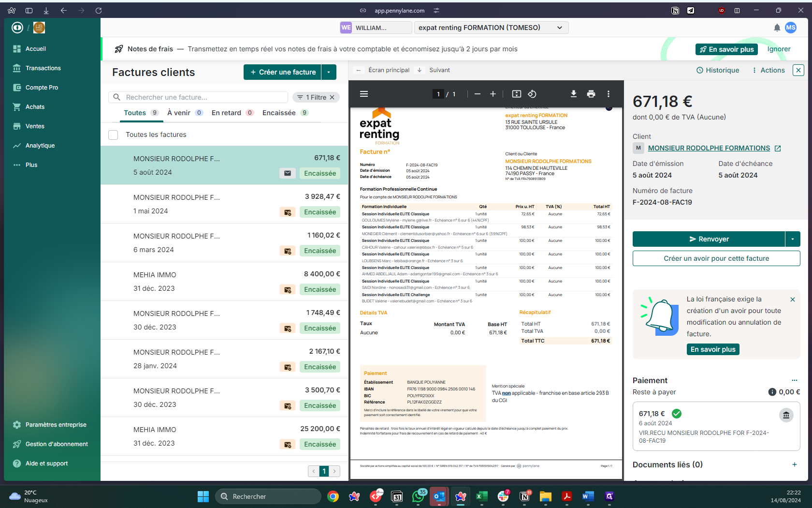
Task: Return to Écran principal
Action: tap(383, 70)
